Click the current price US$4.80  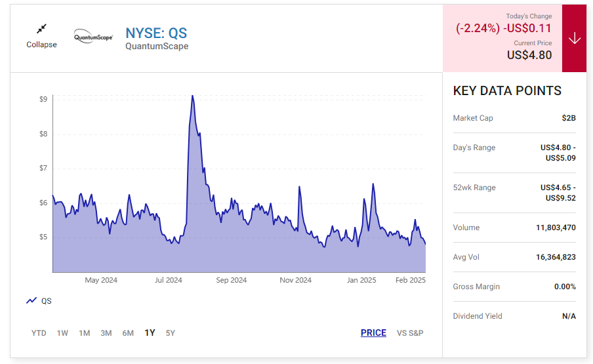(x=529, y=55)
